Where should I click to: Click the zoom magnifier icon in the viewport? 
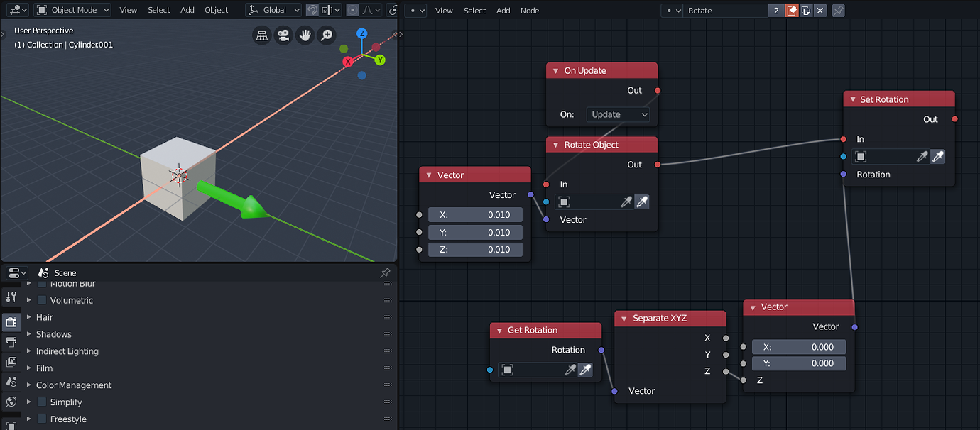[326, 35]
